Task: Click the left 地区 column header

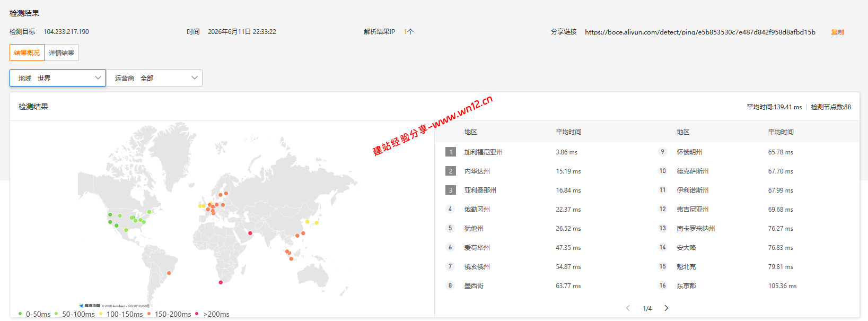Action: click(471, 132)
